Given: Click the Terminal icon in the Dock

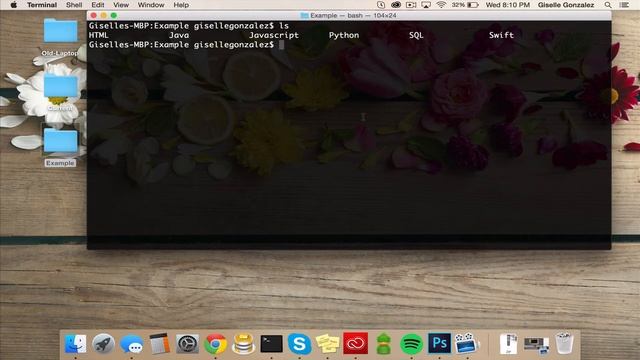Looking at the screenshot, I should (271, 344).
